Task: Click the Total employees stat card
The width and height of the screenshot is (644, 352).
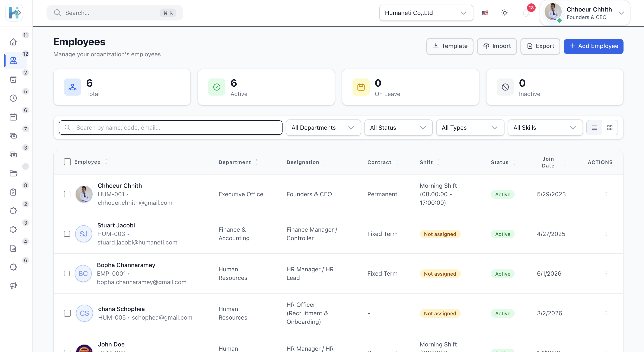Action: 122,87
